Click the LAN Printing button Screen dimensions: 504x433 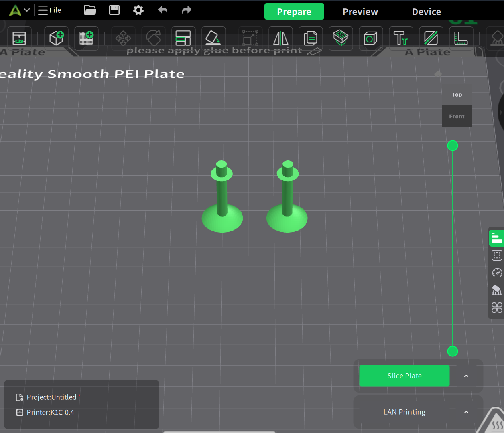[x=404, y=412]
